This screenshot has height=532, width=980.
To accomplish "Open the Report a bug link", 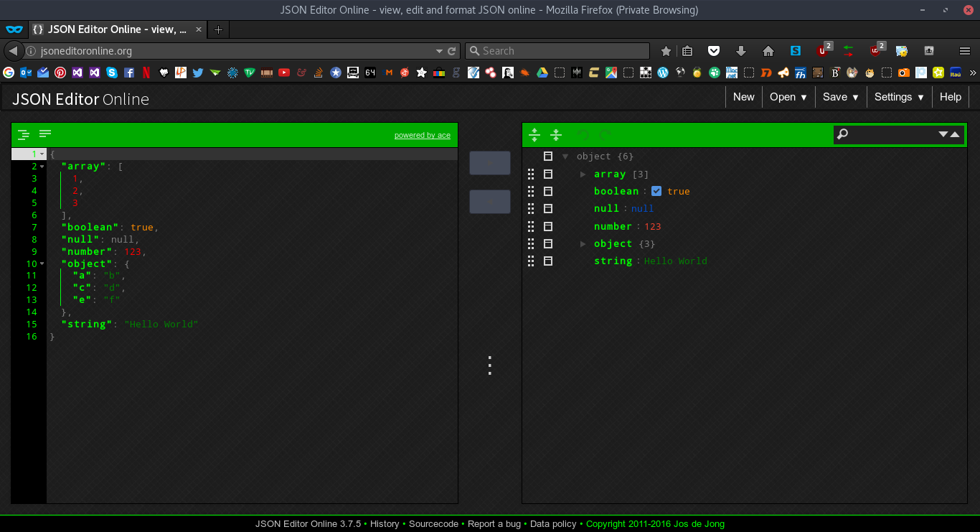I will tap(494, 524).
